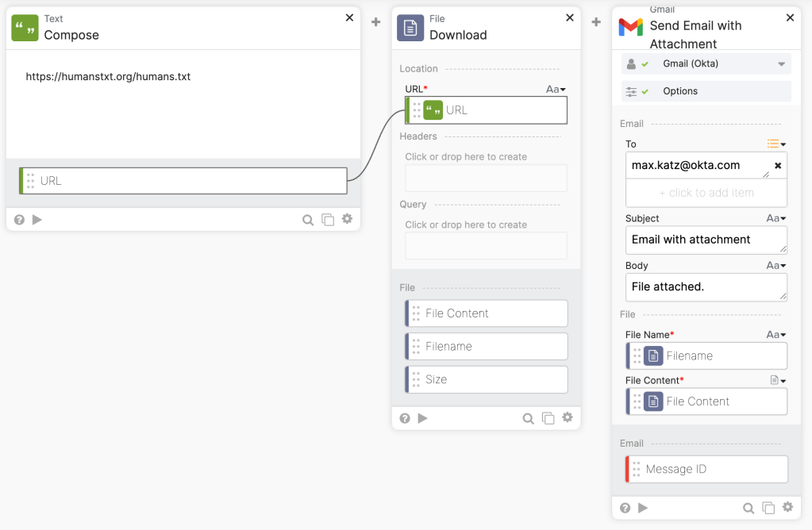Click the Subject input containing Email with attachment
The width and height of the screenshot is (812, 530).
coord(706,240)
